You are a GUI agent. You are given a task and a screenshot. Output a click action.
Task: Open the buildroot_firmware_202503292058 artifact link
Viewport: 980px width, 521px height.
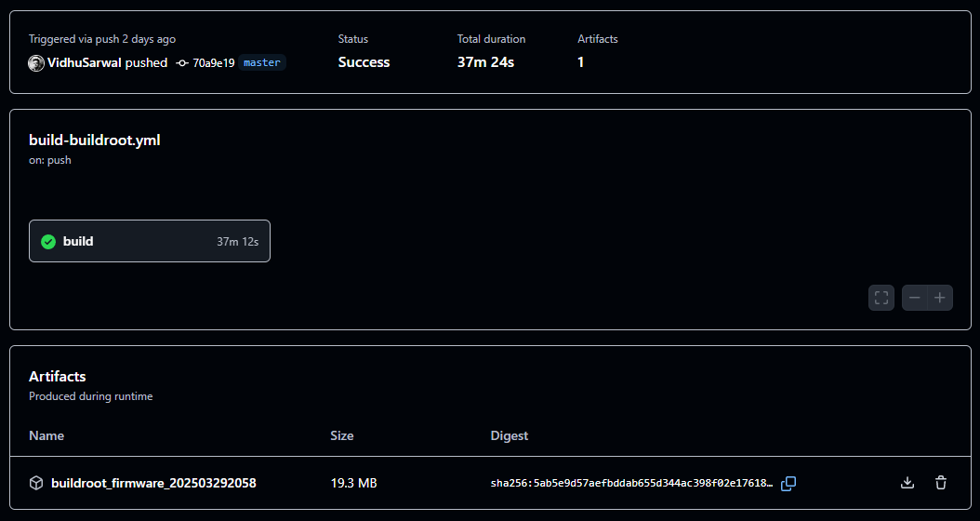point(153,483)
